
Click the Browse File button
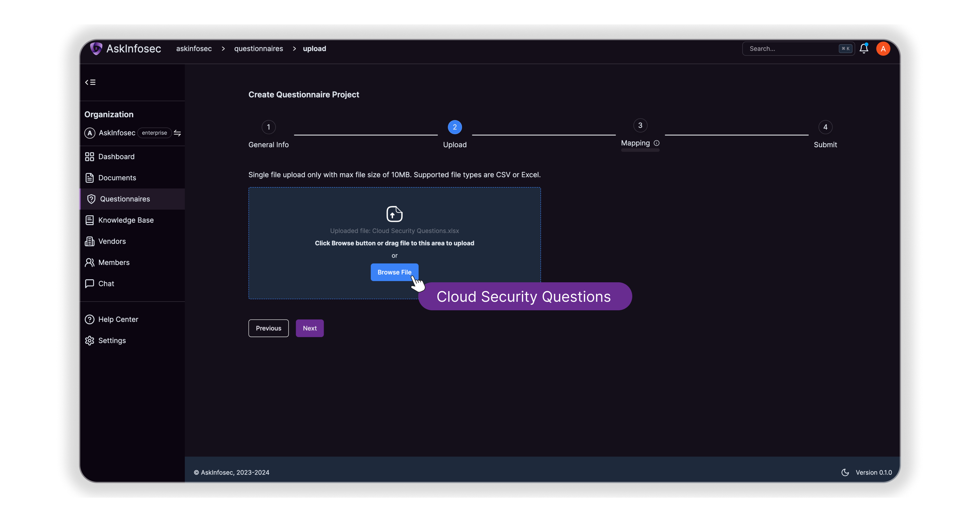coord(395,272)
